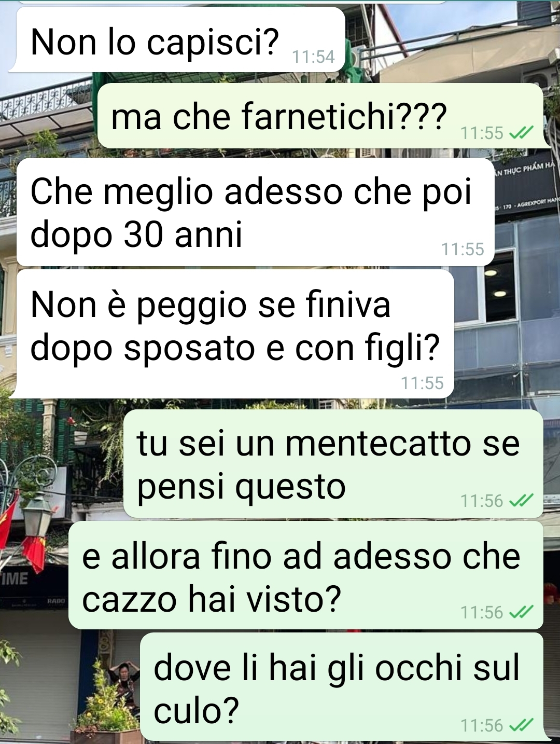The width and height of the screenshot is (560, 744).
Task: Tap the 11:55 timestamp on 'ma che farnetichi???'
Action: (x=482, y=133)
